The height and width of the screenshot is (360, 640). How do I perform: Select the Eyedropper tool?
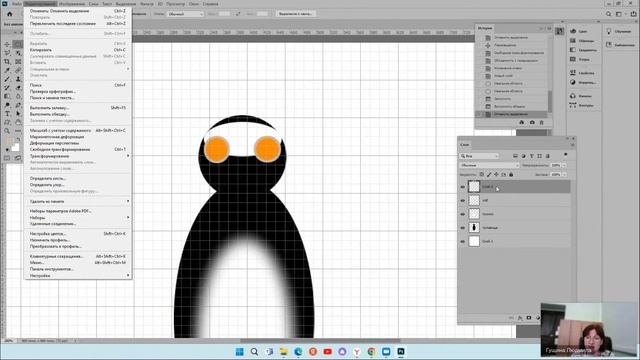pyautogui.click(x=7, y=70)
